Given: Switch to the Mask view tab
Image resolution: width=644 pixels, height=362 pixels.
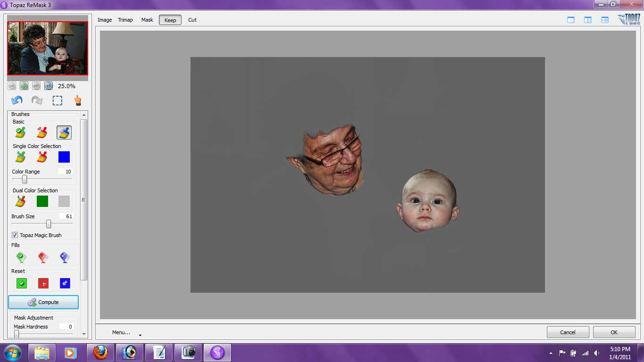Looking at the screenshot, I should [147, 20].
